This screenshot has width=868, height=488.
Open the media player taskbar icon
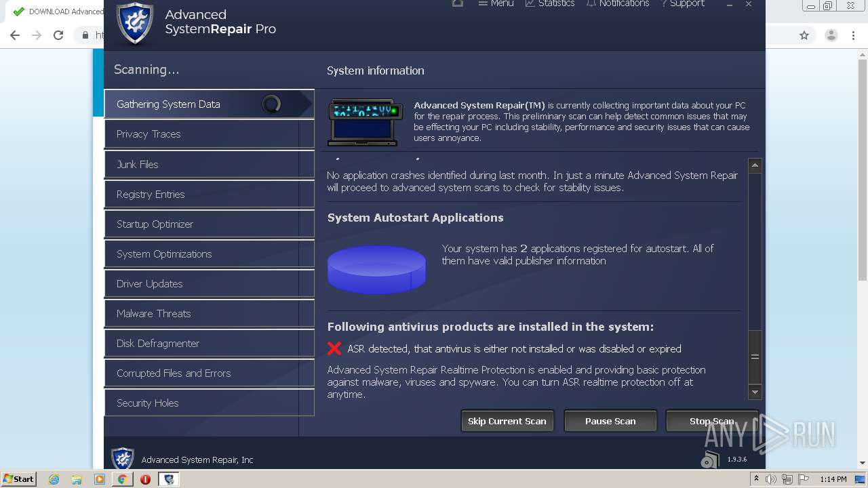[x=100, y=479]
